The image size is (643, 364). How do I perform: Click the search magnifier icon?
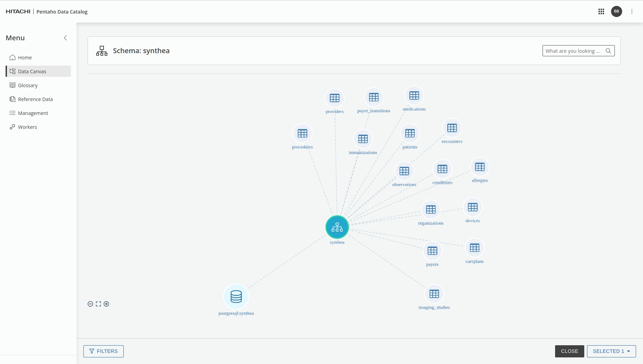point(608,51)
